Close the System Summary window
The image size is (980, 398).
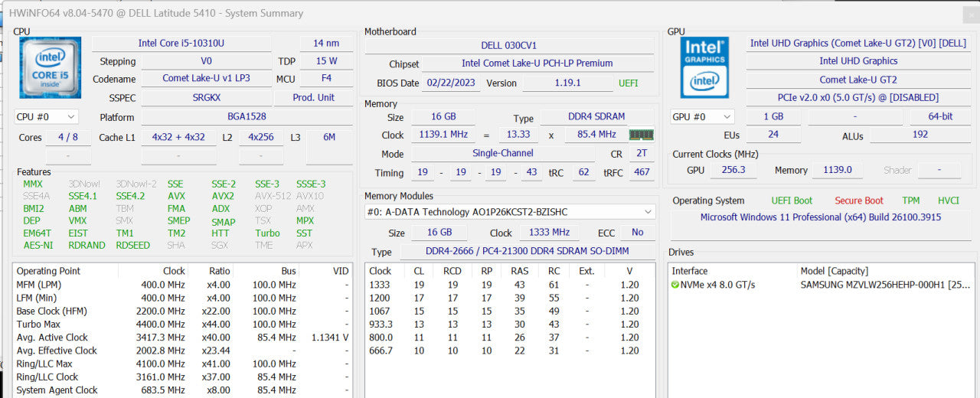(970, 15)
